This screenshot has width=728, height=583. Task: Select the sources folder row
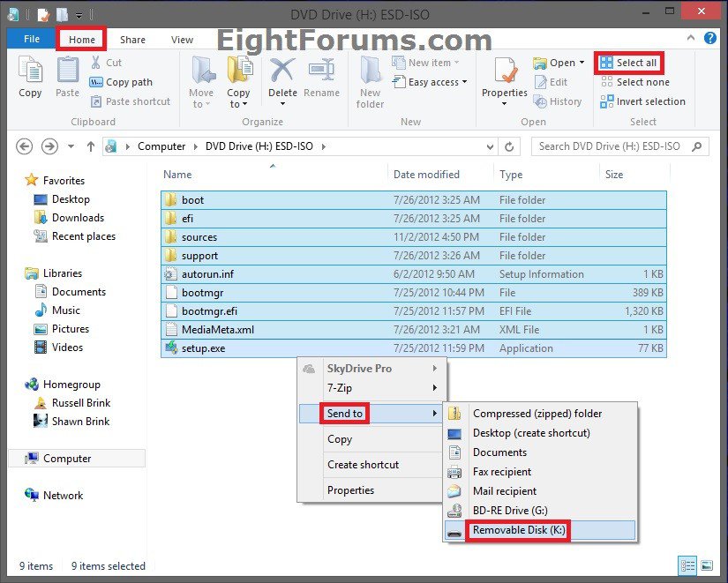pos(414,237)
